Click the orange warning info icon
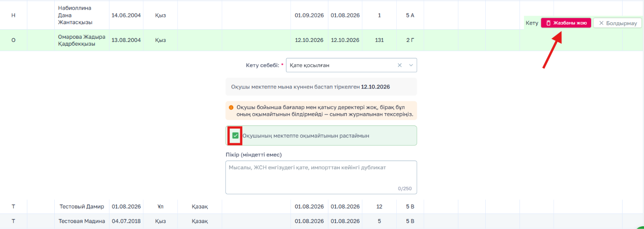 231,107
